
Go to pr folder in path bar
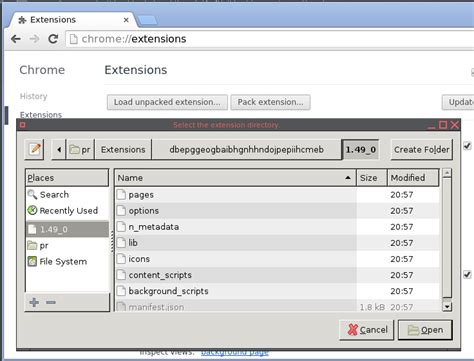pos(80,150)
